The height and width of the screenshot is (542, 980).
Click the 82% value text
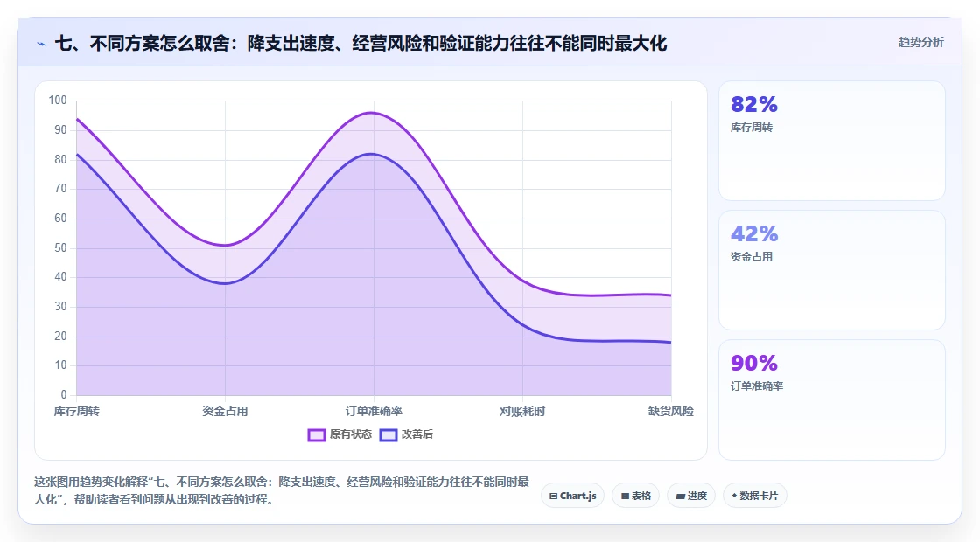(753, 104)
